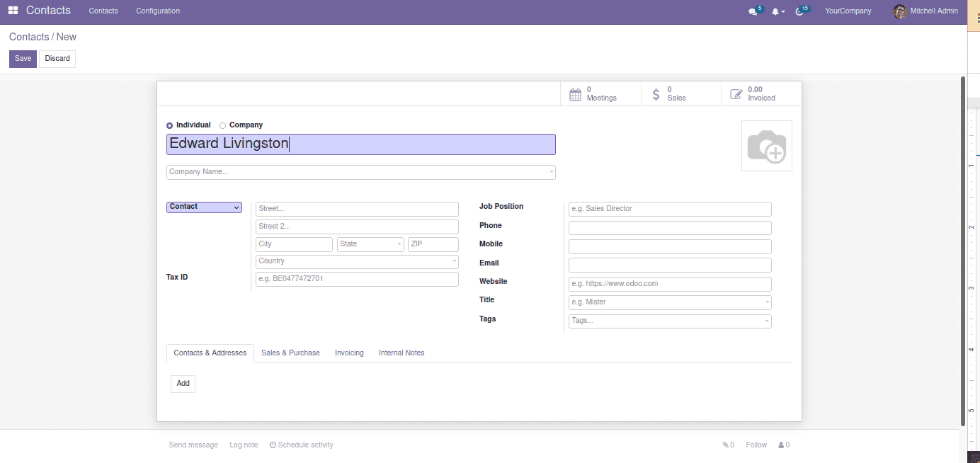Viewport: 980px width, 463px height.
Task: Click the notifications bell icon
Action: pos(776,11)
